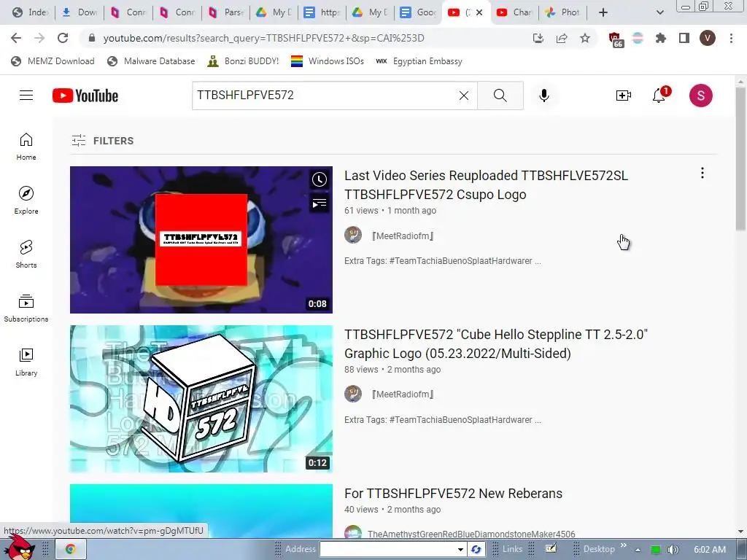
Task: Open Shorts in sidebar
Action: (26, 254)
